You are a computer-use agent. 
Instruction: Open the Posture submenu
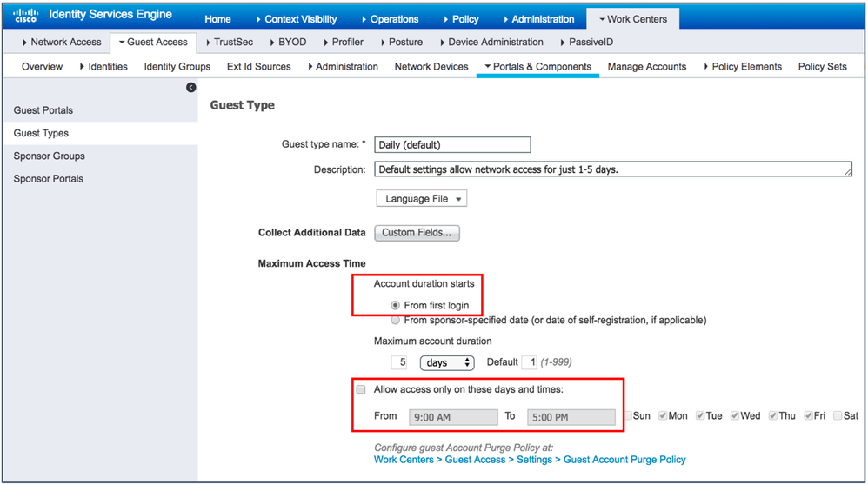click(x=401, y=42)
